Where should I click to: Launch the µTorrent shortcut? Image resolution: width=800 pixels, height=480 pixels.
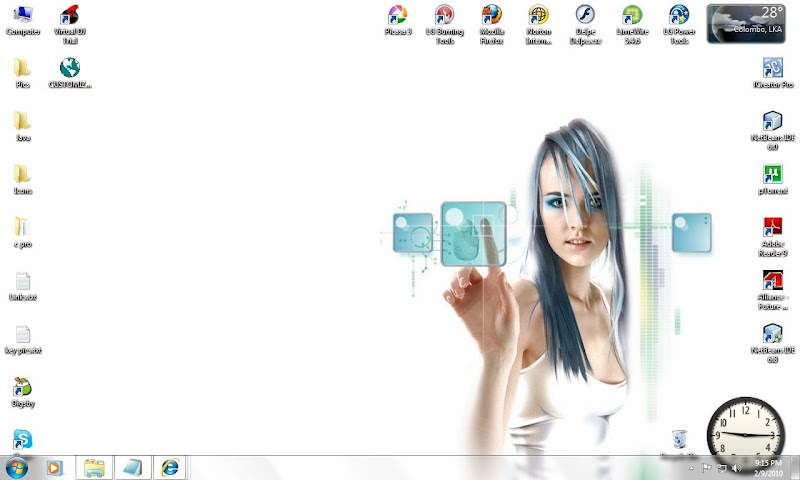click(773, 179)
